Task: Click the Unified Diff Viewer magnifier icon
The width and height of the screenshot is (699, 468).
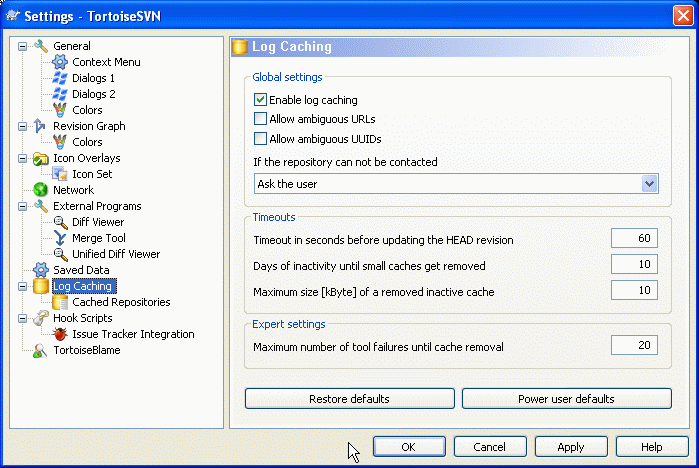Action: pyautogui.click(x=60, y=254)
